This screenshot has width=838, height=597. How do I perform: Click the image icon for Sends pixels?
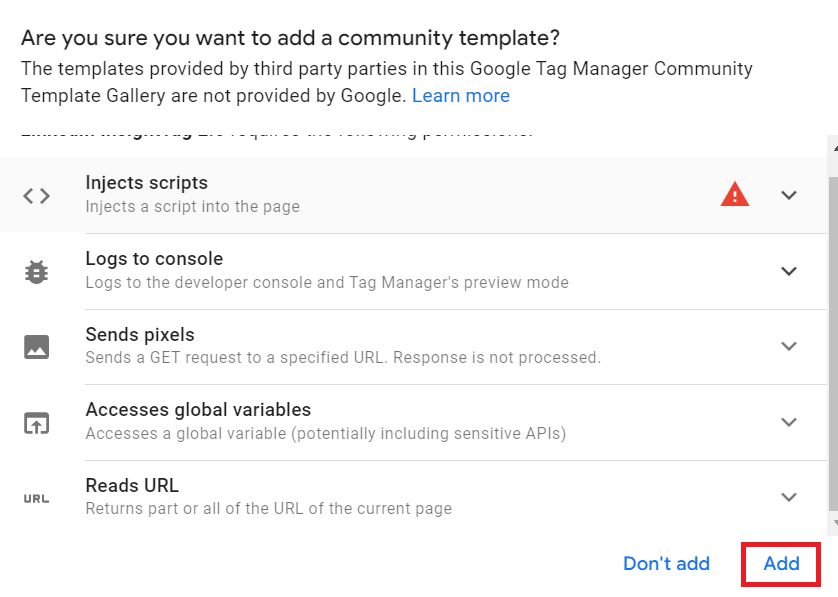coord(36,347)
